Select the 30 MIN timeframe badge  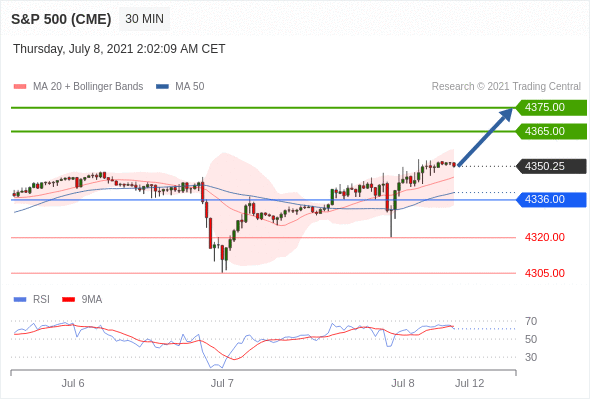coord(144,19)
